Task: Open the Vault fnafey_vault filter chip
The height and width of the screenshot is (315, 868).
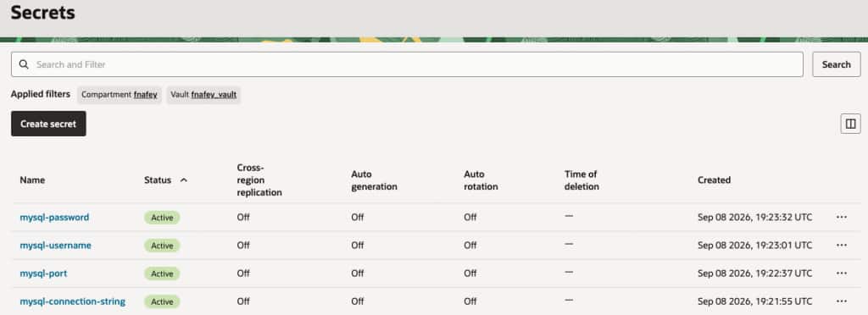Action: point(203,95)
